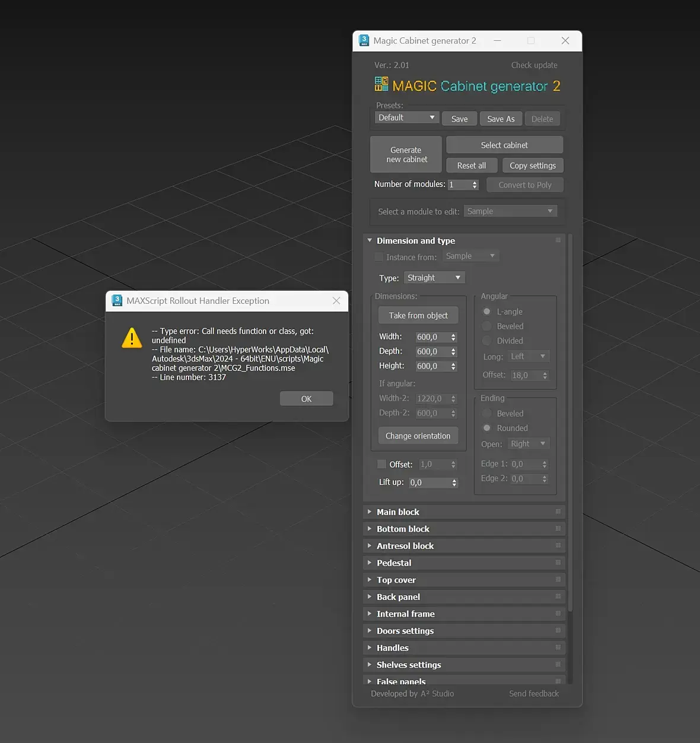Click the Reset all button
Viewport: 700px width, 743px height.
(472, 166)
